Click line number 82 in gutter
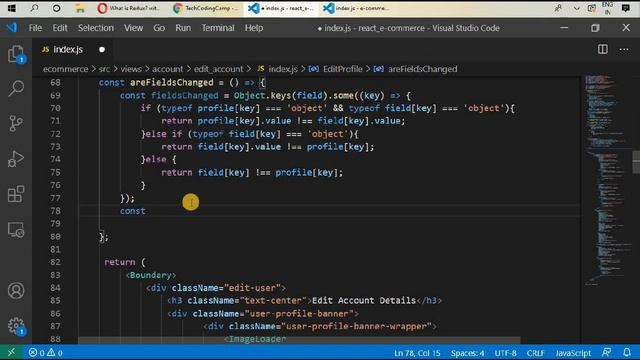This screenshot has height=360, width=640. coord(55,262)
